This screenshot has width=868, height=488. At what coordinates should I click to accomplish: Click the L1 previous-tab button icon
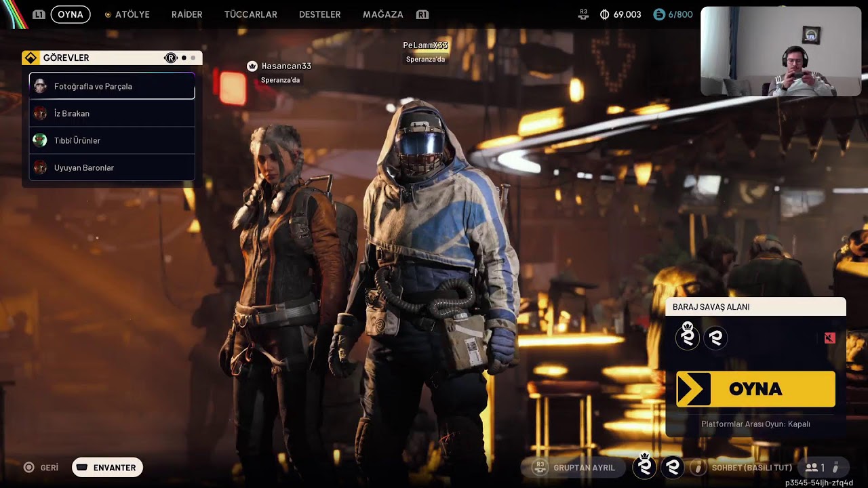(x=39, y=14)
